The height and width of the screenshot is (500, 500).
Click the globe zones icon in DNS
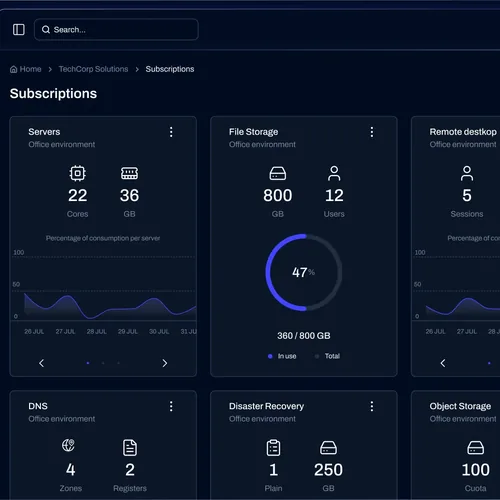pyautogui.click(x=69, y=445)
